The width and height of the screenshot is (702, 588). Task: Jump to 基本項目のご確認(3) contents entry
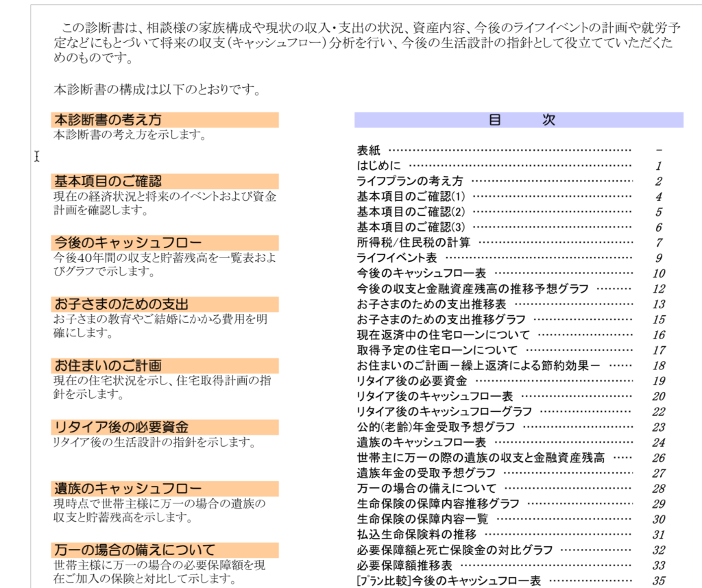[411, 227]
